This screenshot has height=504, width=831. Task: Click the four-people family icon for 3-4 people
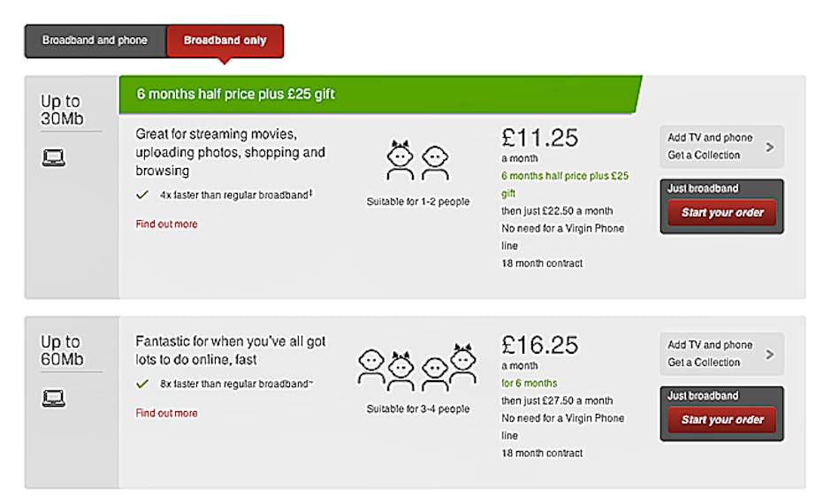tap(417, 369)
